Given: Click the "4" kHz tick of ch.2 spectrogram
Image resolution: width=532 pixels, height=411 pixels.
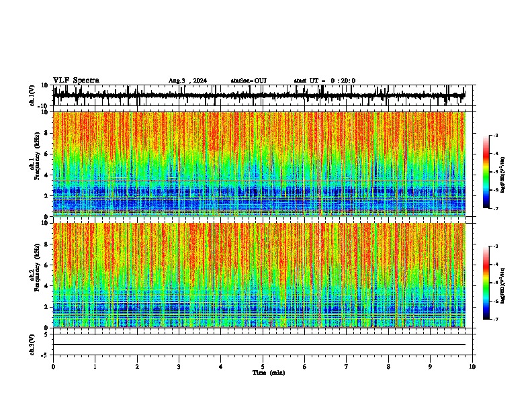Looking at the screenshot, I should pyautogui.click(x=46, y=286).
